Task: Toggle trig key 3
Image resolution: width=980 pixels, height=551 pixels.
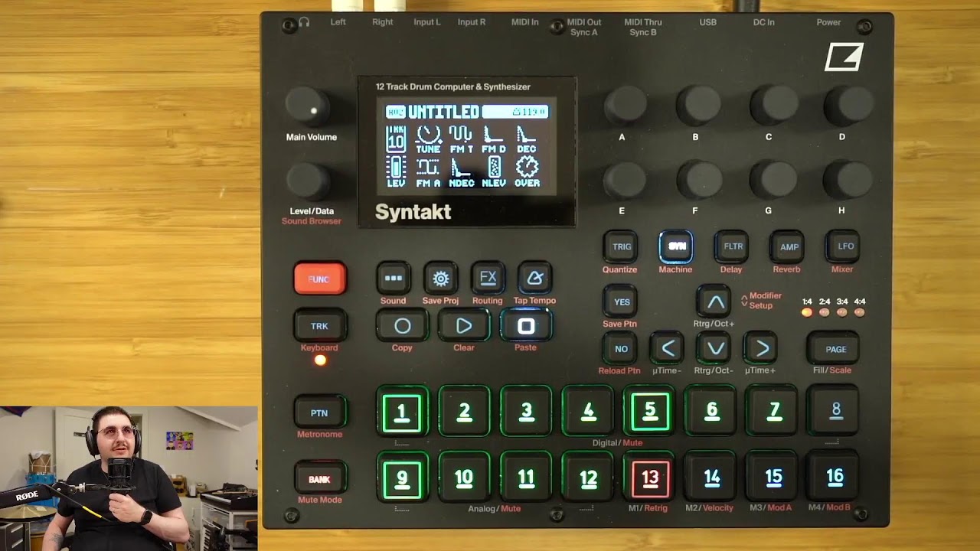Action: 526,413
